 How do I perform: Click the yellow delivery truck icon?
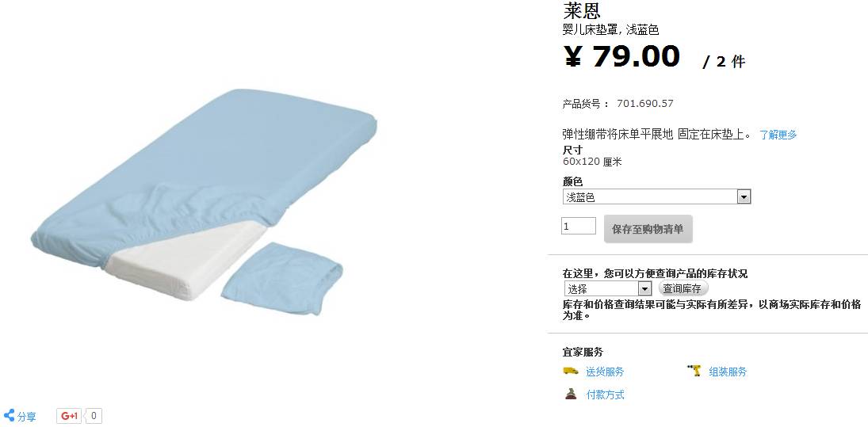tap(571, 371)
